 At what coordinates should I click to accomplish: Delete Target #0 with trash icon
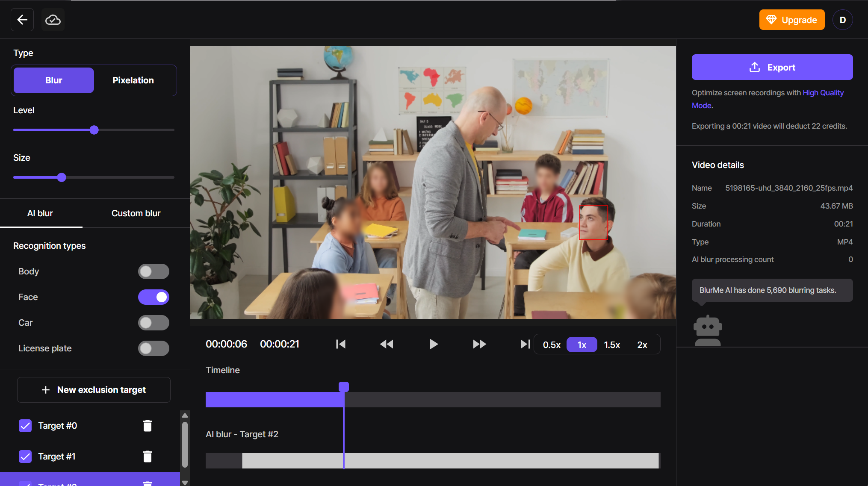148,426
